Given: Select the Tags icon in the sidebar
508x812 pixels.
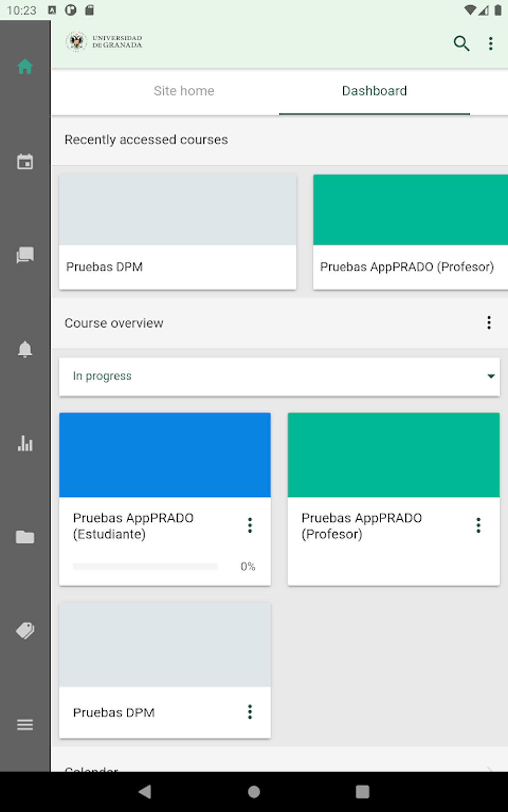Looking at the screenshot, I should click(25, 631).
